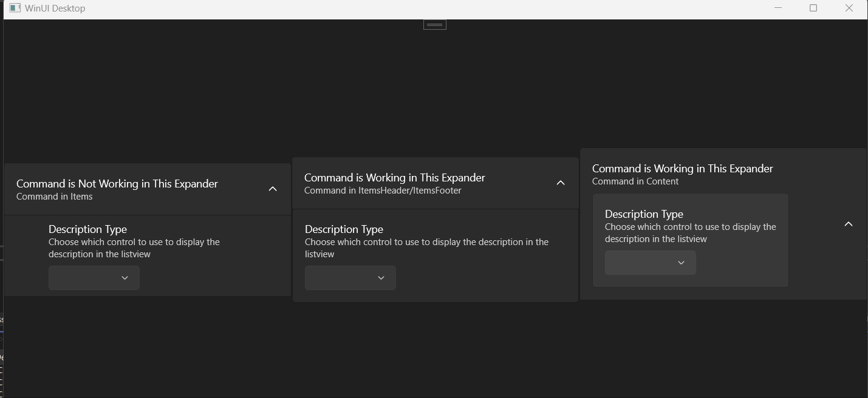Maximize the WinUI Desktop window

tap(813, 8)
